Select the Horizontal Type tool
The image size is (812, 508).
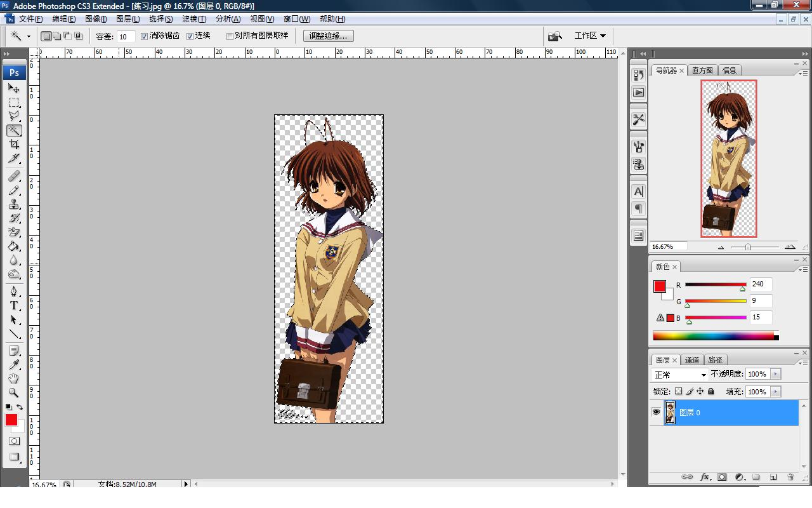[14, 305]
